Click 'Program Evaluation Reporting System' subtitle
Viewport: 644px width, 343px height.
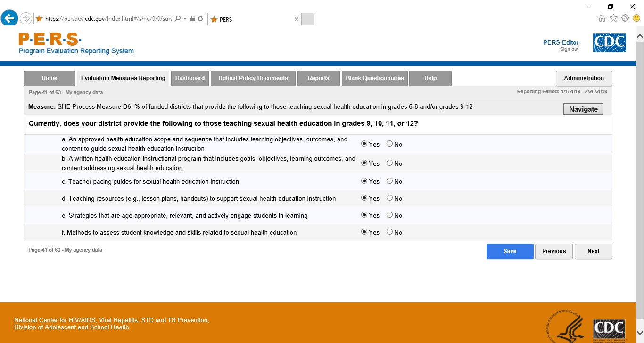[x=76, y=51]
